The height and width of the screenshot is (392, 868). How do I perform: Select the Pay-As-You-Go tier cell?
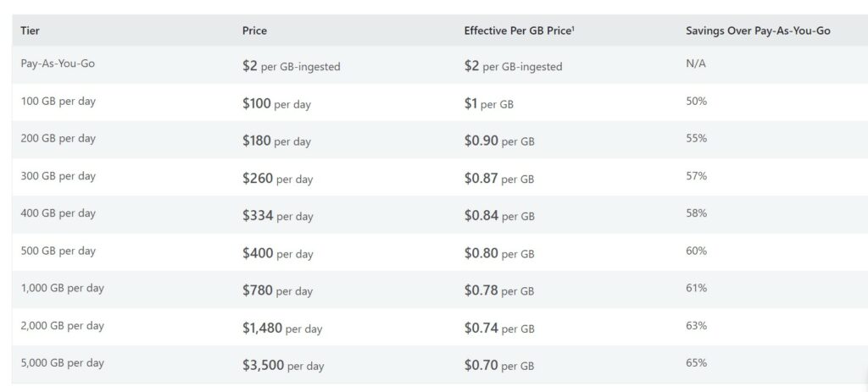58,63
